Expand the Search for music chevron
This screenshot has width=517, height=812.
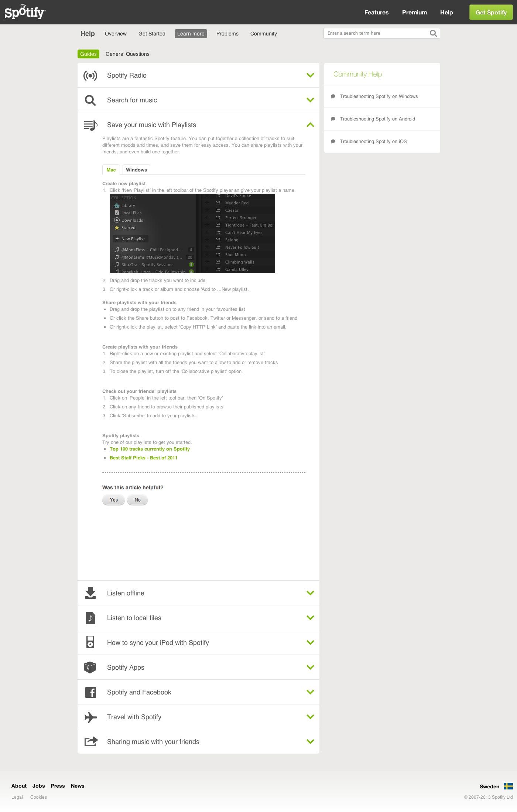click(310, 100)
